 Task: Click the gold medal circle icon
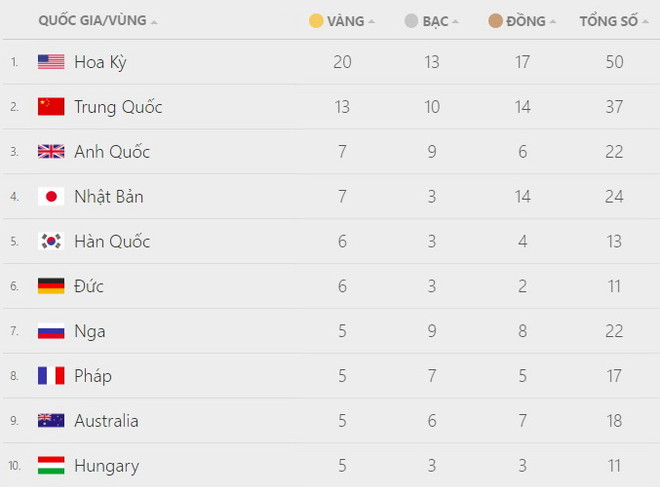(316, 21)
